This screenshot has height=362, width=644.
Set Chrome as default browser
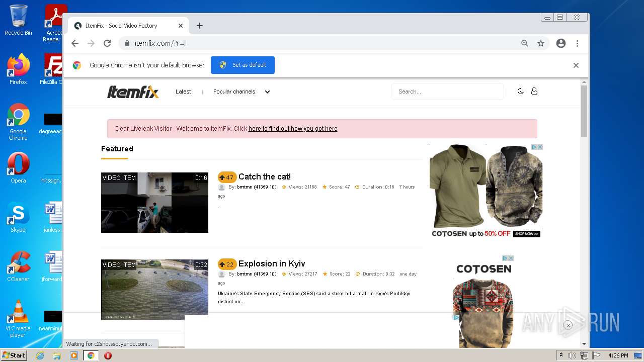point(243,65)
